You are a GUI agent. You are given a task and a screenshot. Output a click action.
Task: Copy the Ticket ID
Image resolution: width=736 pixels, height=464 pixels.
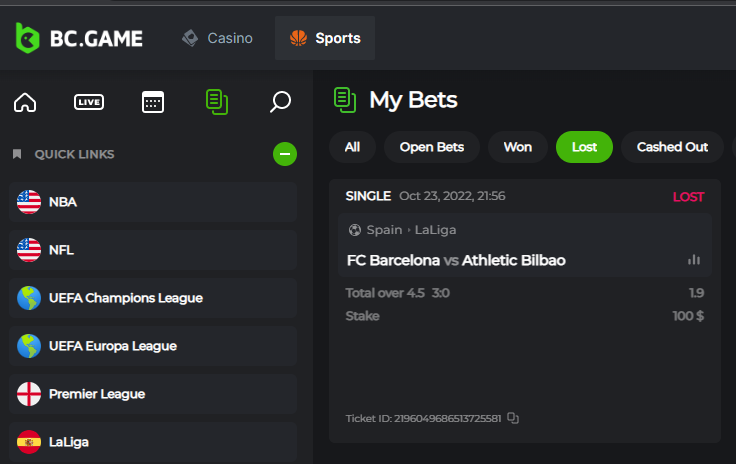coord(513,418)
